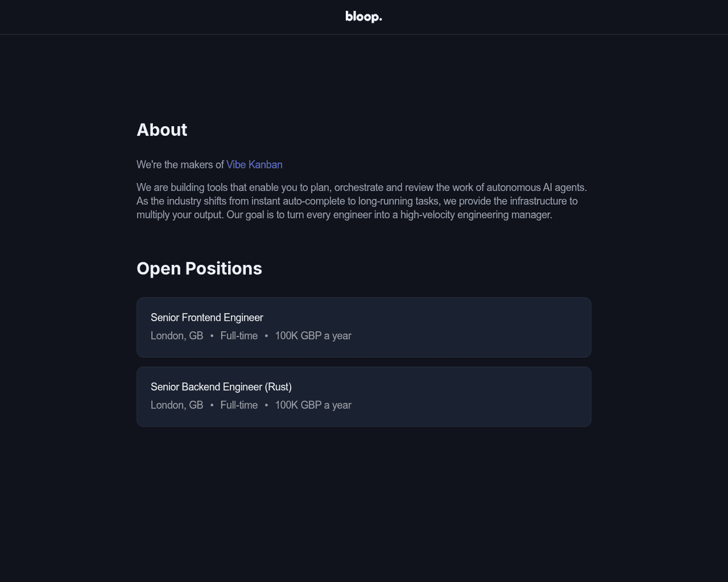
Task: Click the "We're the makers of" text
Action: click(x=180, y=164)
